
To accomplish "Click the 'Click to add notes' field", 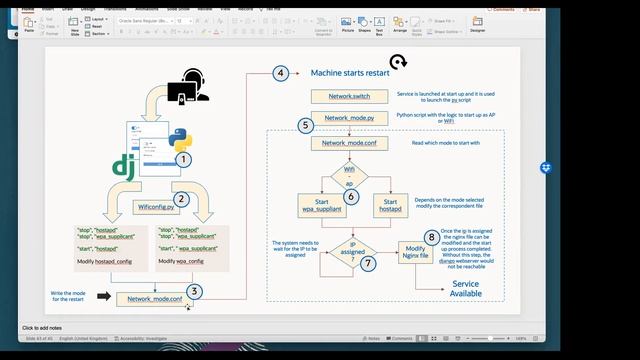I will click(42, 328).
